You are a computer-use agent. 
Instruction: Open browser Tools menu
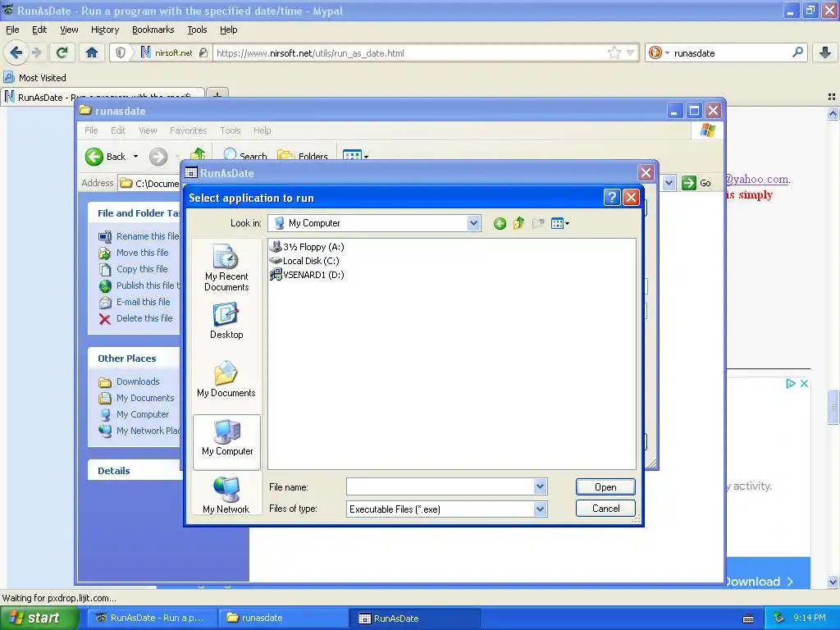(197, 30)
